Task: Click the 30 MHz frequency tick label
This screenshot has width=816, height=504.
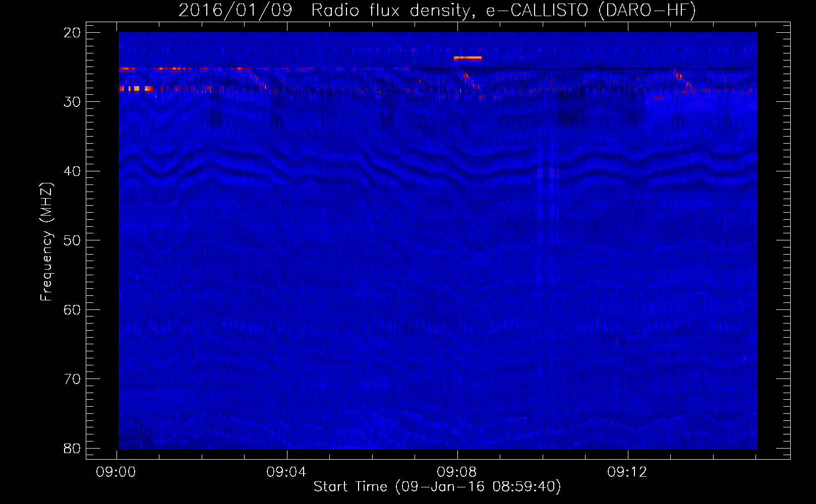Action: click(72, 102)
